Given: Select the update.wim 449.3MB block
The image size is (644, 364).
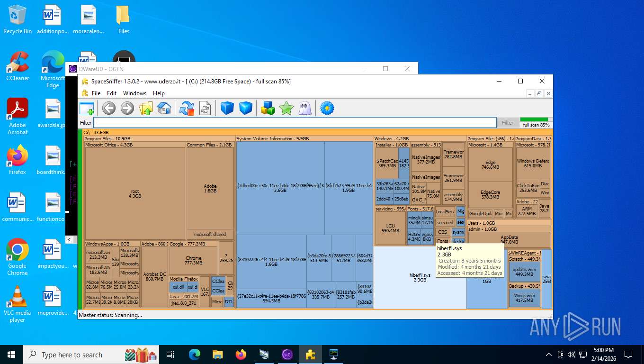Looking at the screenshot, I should (525, 272).
